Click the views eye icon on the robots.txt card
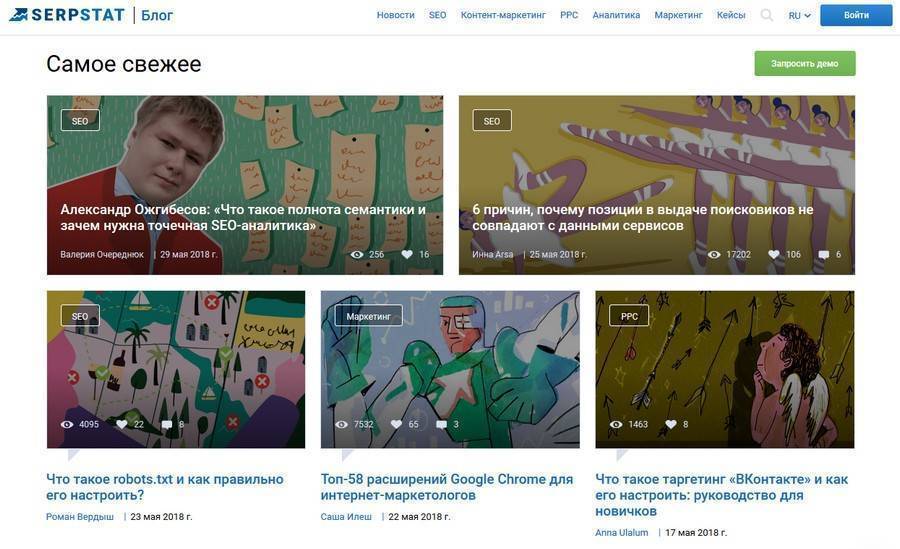The width and height of the screenshot is (900, 549). coord(67,424)
